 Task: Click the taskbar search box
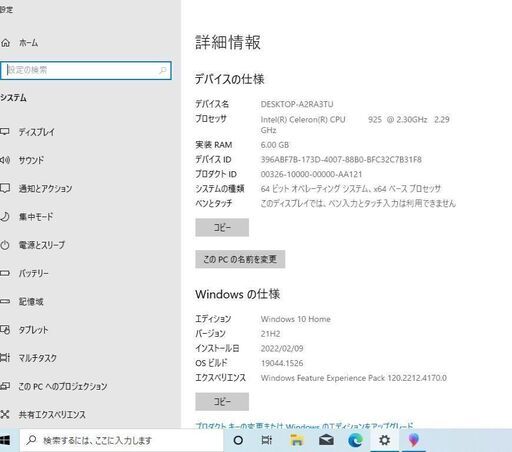tap(122, 440)
